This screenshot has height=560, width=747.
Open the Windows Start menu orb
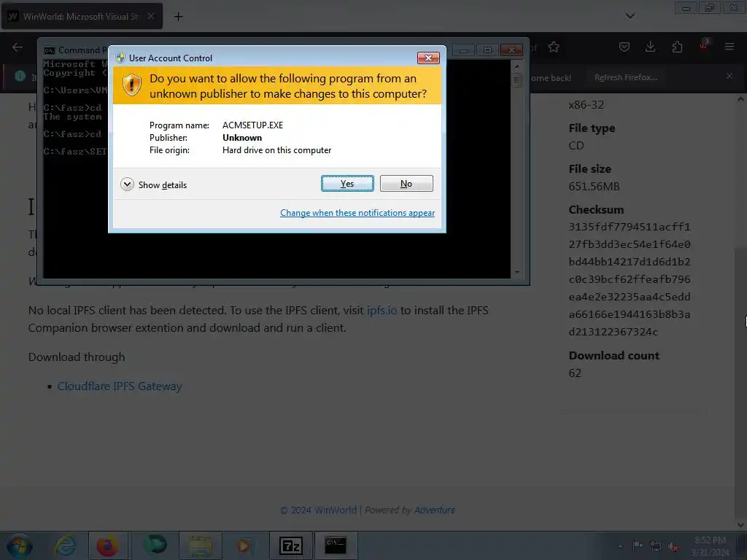[x=18, y=545]
